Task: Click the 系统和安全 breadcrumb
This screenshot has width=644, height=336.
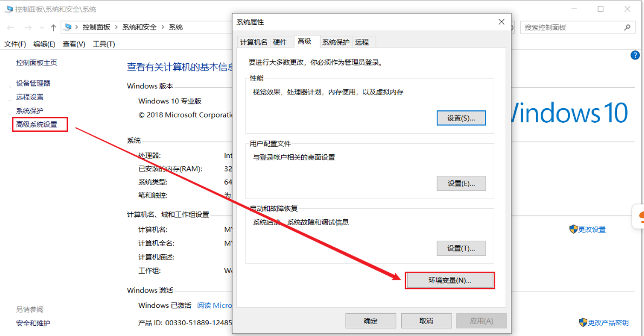Action: [x=140, y=27]
